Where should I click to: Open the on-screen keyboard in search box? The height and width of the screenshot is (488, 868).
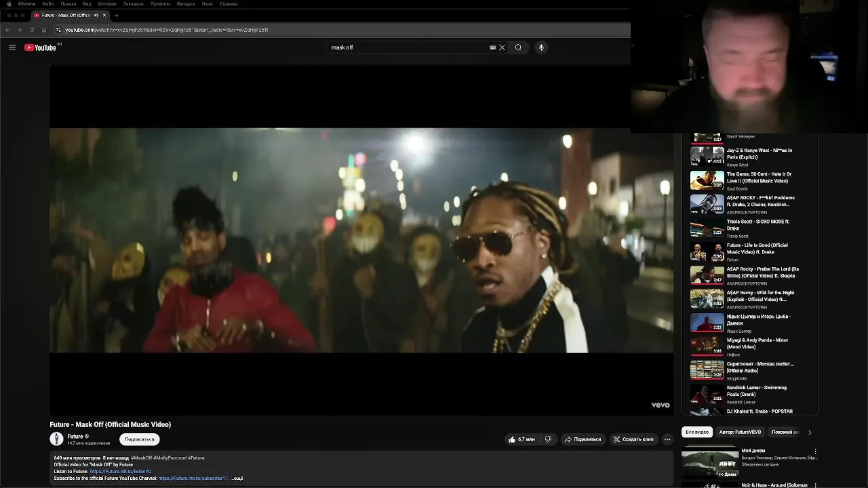pos(493,47)
